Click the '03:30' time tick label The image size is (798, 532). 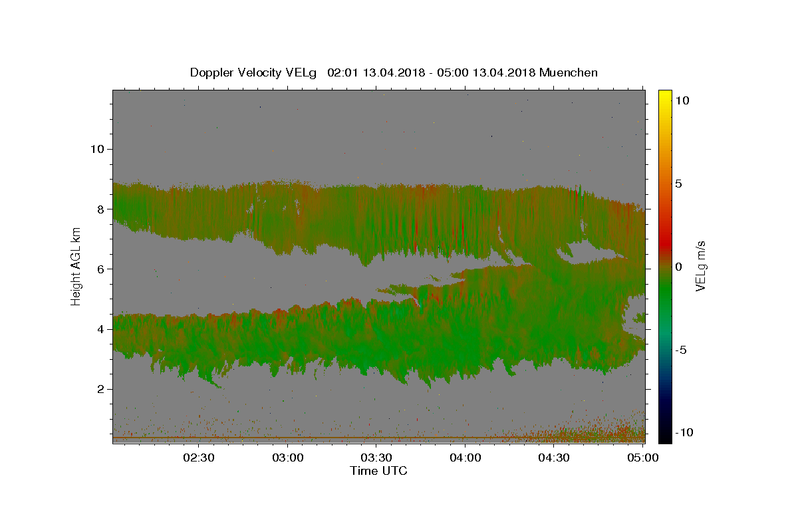(376, 458)
